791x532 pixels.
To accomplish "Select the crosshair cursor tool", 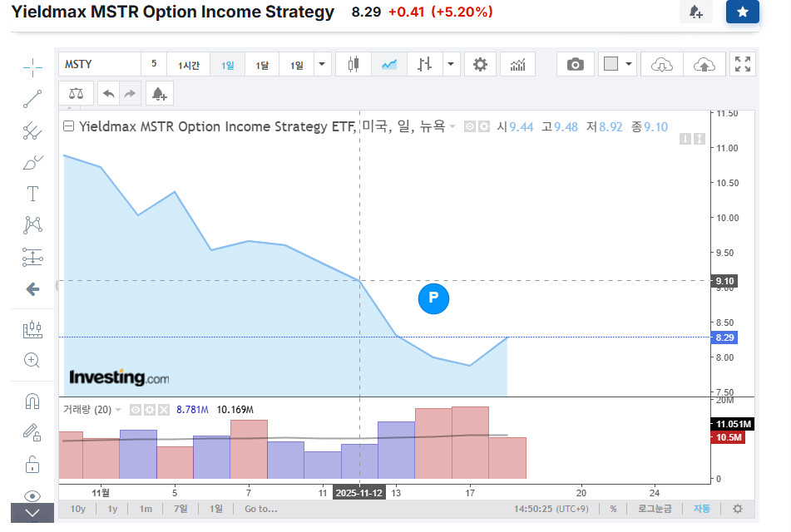I will pyautogui.click(x=32, y=67).
